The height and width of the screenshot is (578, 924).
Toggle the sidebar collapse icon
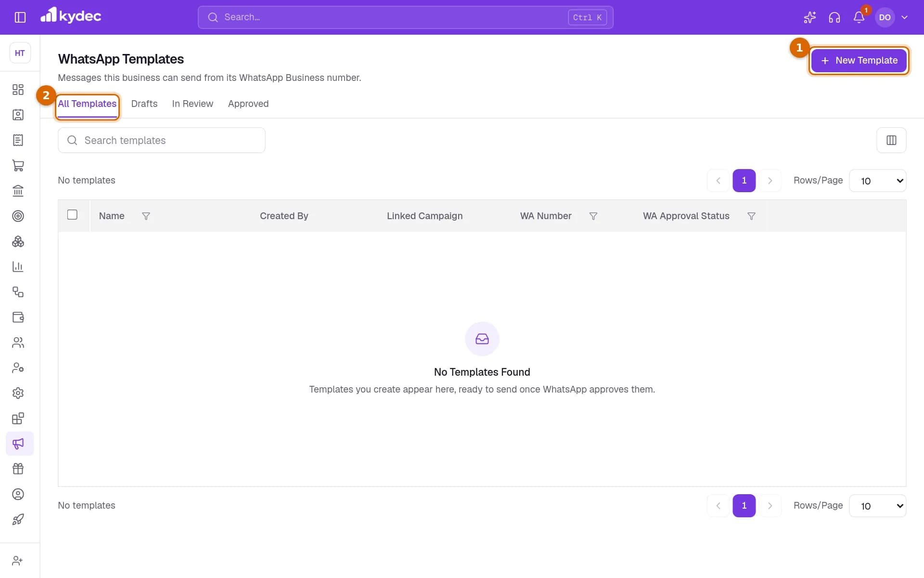(x=20, y=17)
